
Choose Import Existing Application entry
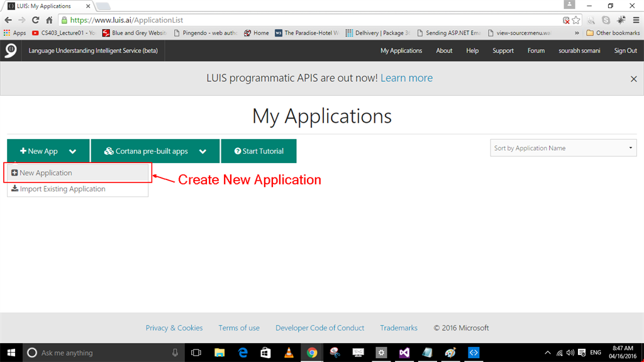77,189
